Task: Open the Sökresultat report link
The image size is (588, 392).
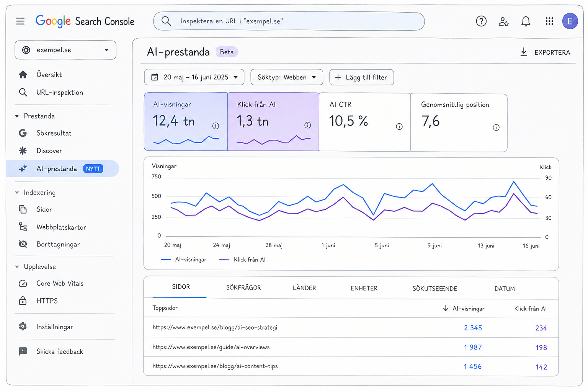Action: tap(54, 133)
